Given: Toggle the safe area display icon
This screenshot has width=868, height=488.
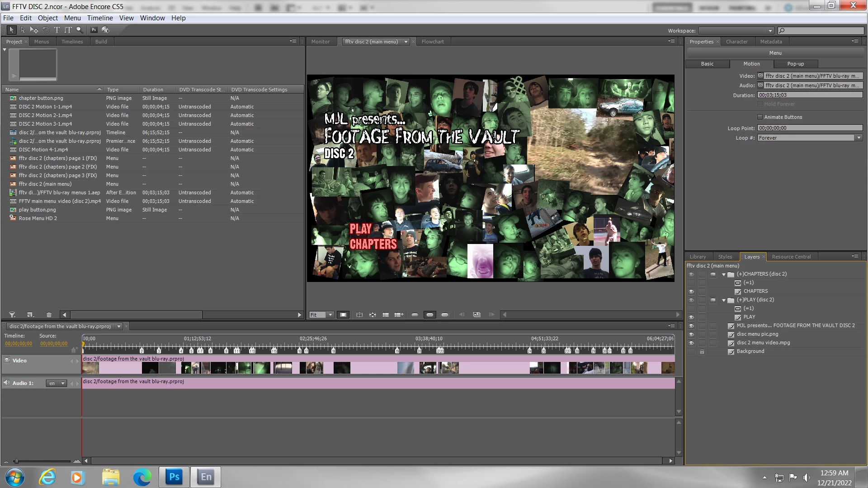Looking at the screenshot, I should point(343,315).
